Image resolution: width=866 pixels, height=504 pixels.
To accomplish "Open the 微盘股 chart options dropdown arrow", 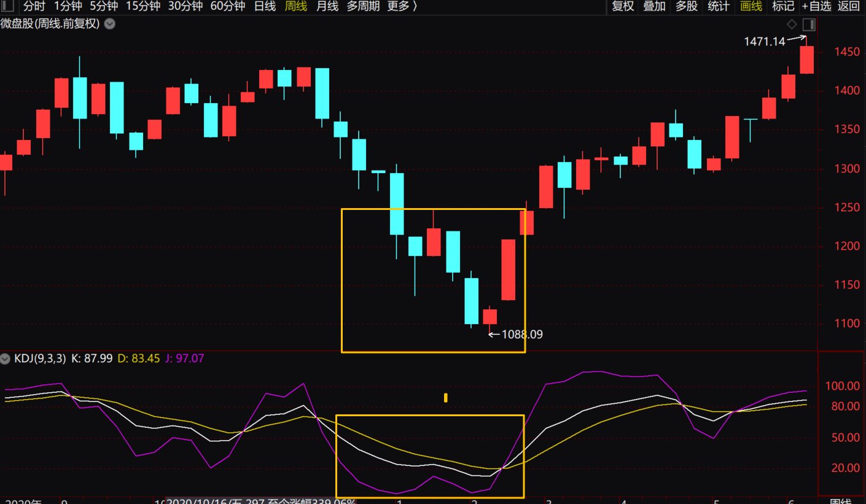I will pyautogui.click(x=110, y=24).
